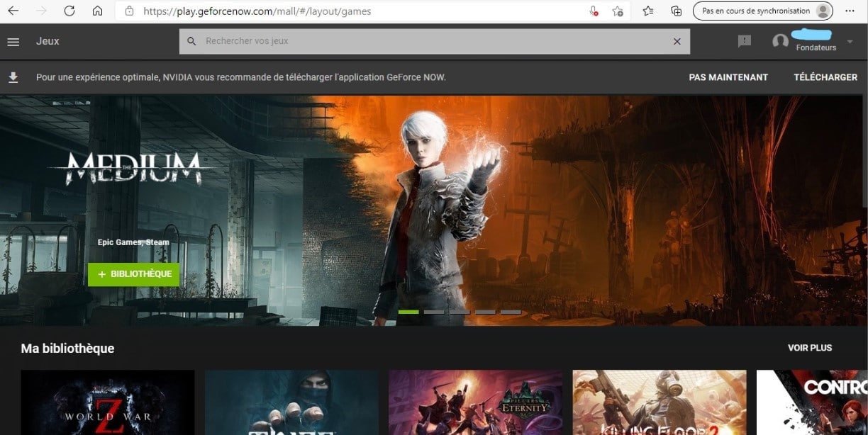
Task: Add The Medium to BIBLIOTHÈQUE
Action: [134, 274]
